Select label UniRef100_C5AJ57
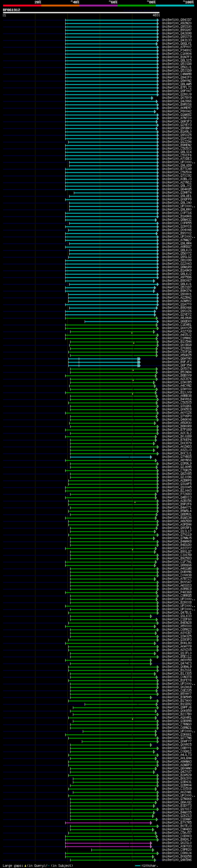 coord(177,833)
